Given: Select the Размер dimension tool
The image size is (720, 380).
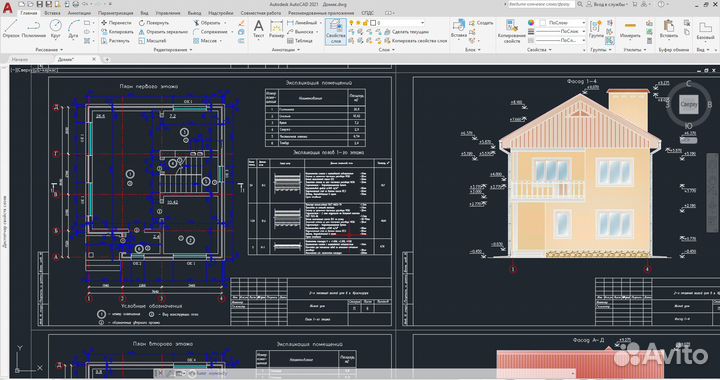Looking at the screenshot, I should [276, 29].
